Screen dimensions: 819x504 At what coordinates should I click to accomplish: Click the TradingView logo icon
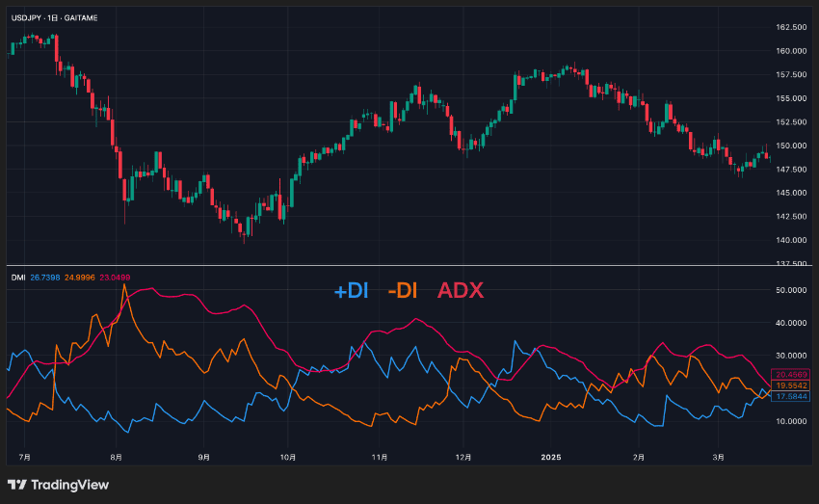pyautogui.click(x=16, y=485)
